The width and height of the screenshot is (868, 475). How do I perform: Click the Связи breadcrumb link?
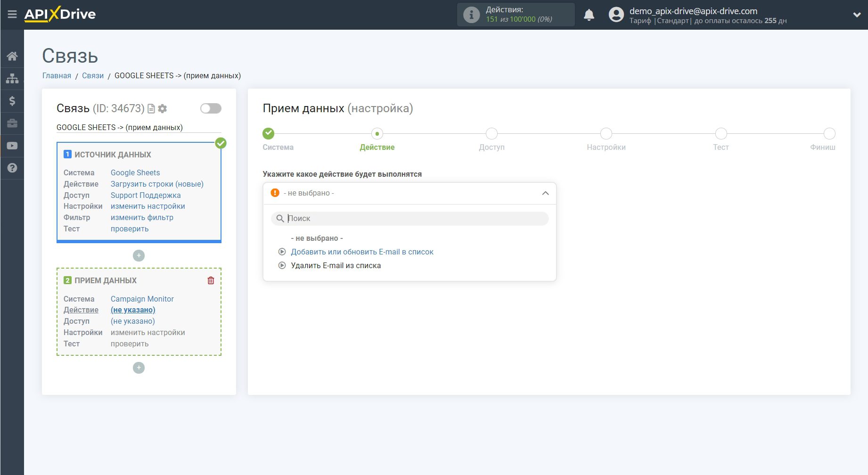point(93,76)
